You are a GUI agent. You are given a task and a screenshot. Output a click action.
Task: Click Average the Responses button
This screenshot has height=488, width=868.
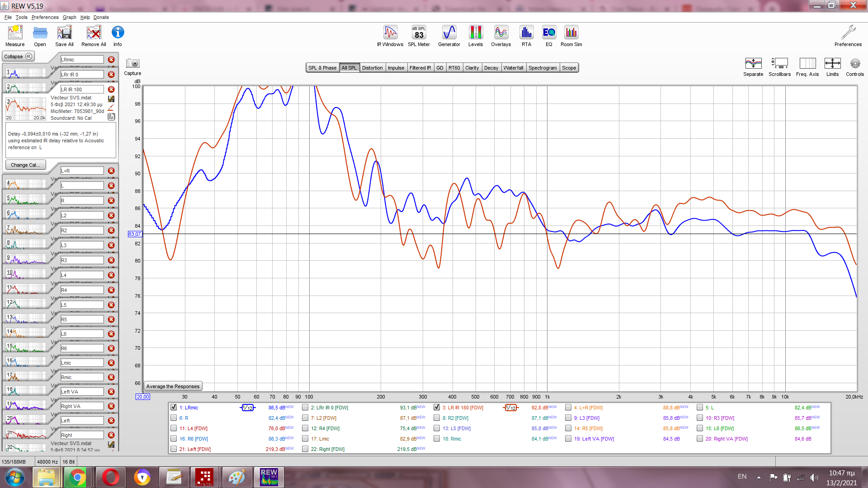[173, 386]
